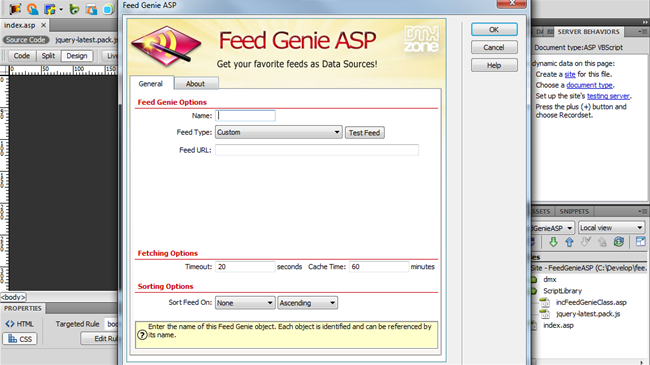Click the blue upload arrow in Files panel
The height and width of the screenshot is (365, 650).
569,242
